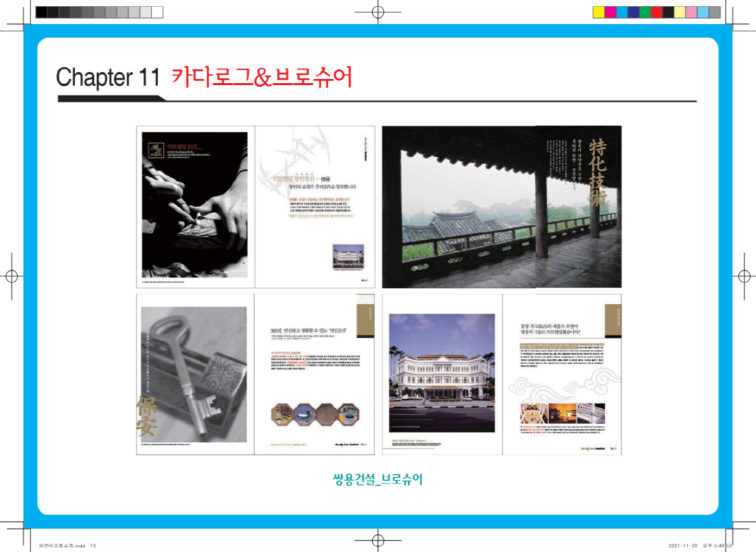Select the solid black swatch in grayscale bar
The image size is (756, 552).
[x=41, y=12]
